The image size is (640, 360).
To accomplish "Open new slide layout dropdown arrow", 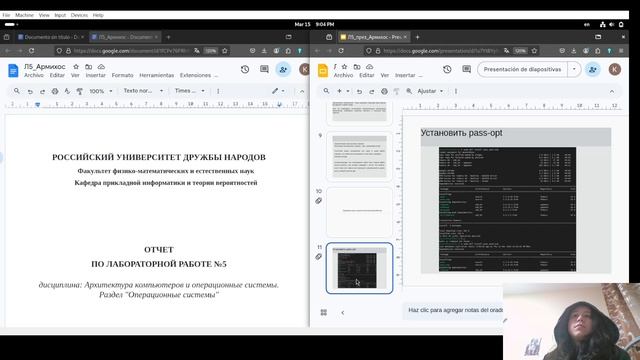I will tap(348, 91).
